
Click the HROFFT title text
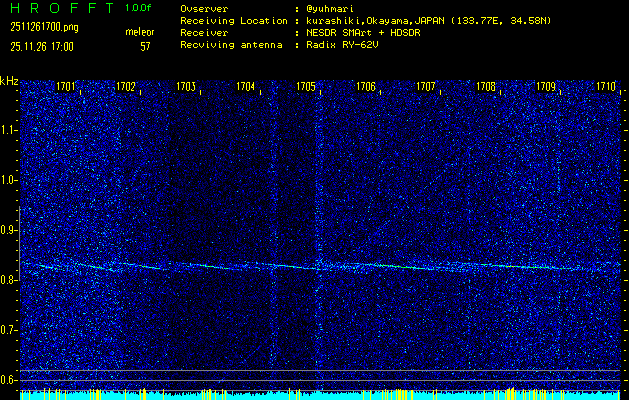59,8
